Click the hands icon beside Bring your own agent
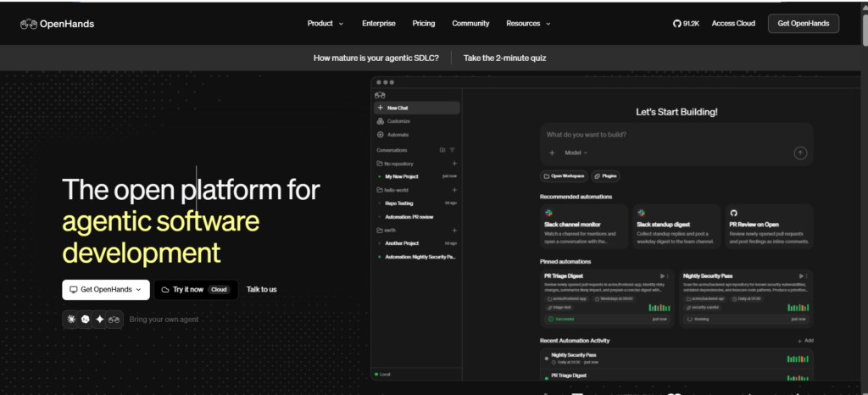Screen dimensions: 868x395 point(114,320)
